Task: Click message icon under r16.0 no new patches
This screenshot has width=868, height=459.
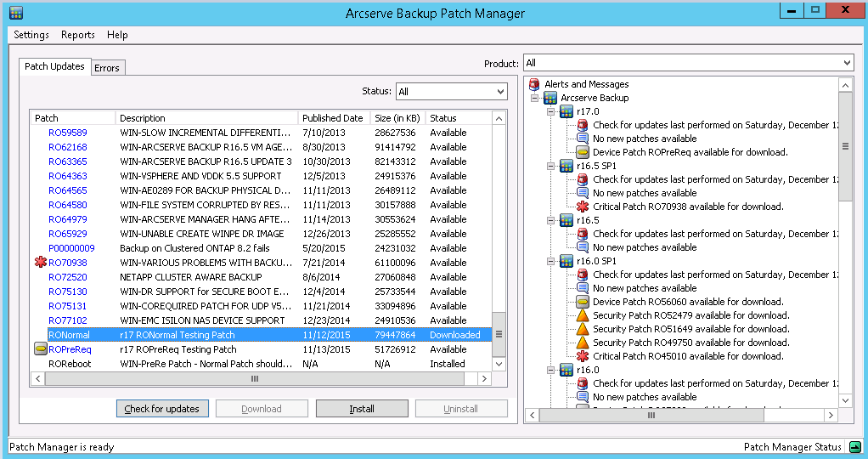Action: [x=583, y=397]
